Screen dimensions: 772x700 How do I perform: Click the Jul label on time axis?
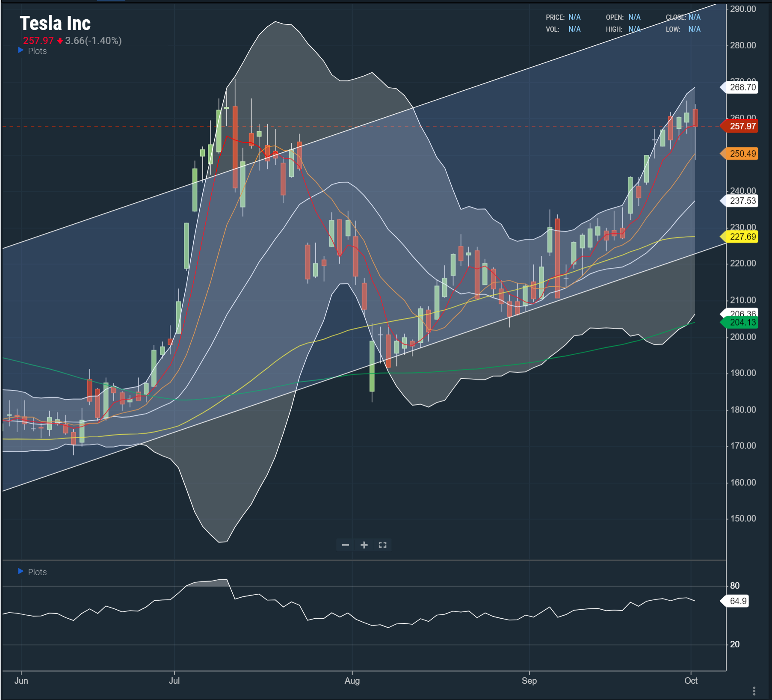[x=174, y=680]
